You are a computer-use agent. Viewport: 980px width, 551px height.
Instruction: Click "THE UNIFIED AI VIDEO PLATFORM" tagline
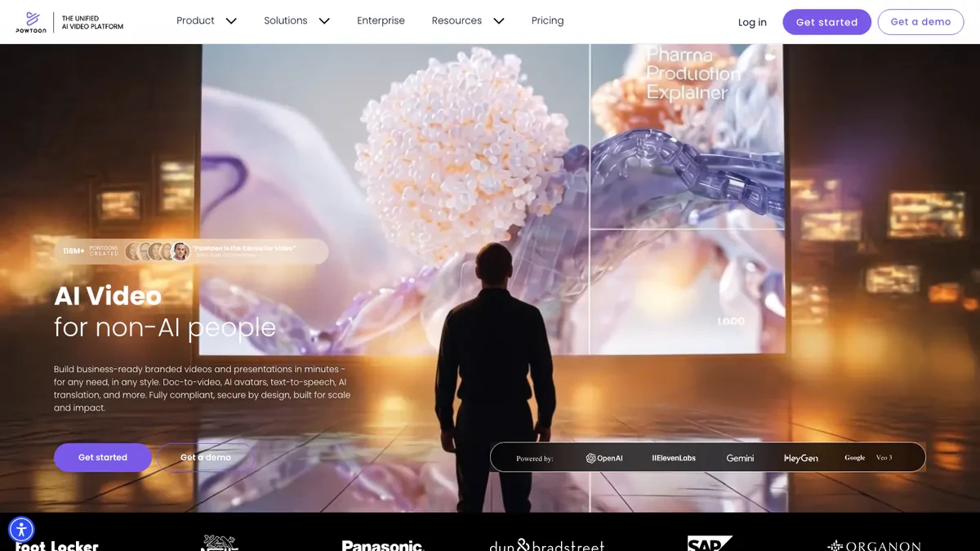pos(93,22)
